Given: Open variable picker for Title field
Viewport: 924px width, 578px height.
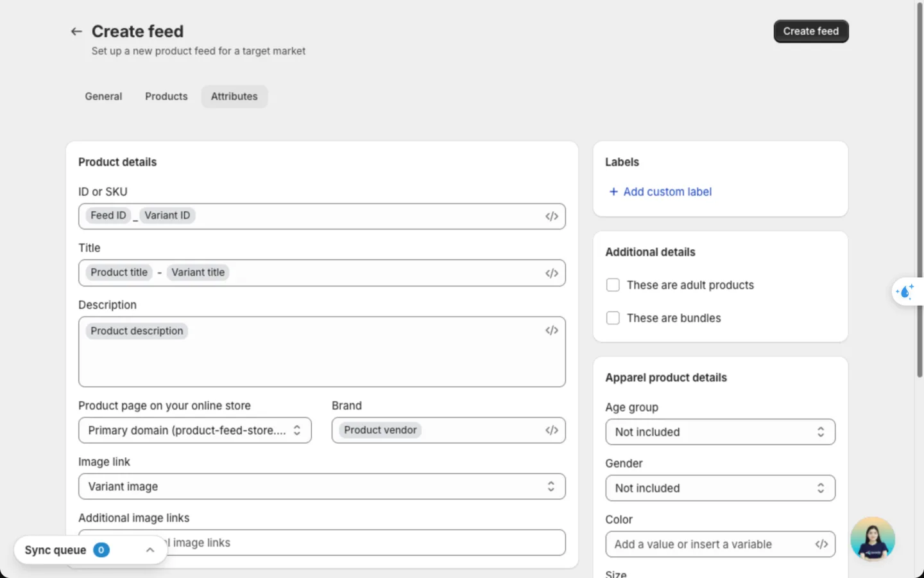Looking at the screenshot, I should pyautogui.click(x=552, y=273).
